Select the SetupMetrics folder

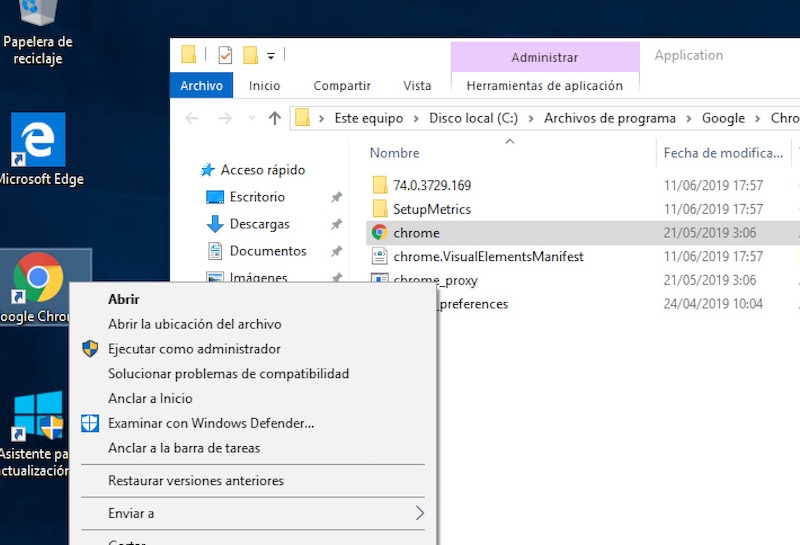click(x=432, y=209)
